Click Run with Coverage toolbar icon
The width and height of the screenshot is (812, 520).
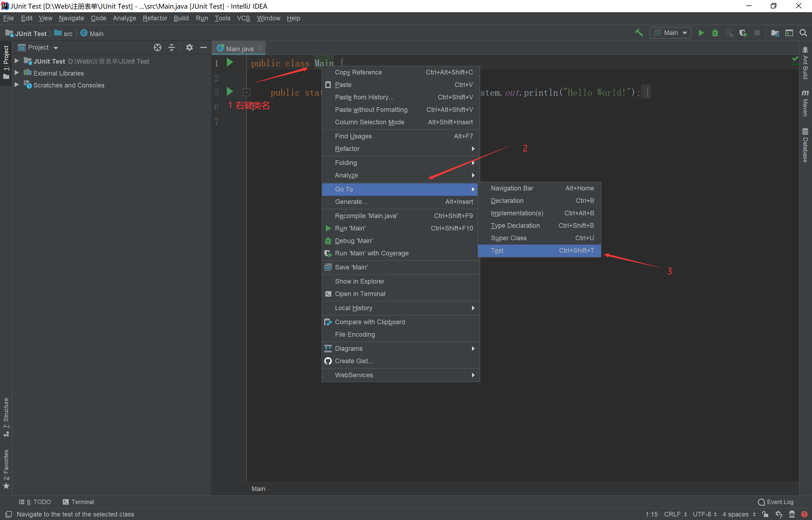click(743, 33)
